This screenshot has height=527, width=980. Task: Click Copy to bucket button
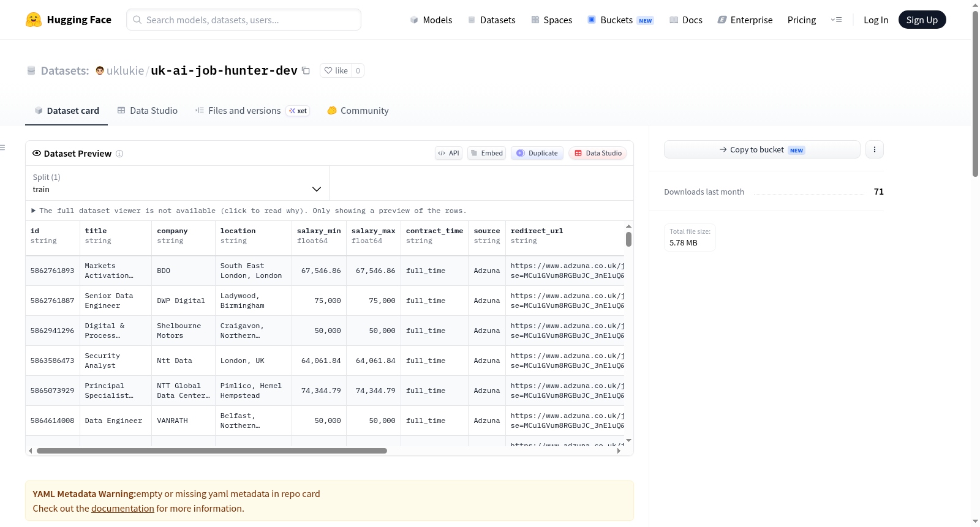(762, 149)
